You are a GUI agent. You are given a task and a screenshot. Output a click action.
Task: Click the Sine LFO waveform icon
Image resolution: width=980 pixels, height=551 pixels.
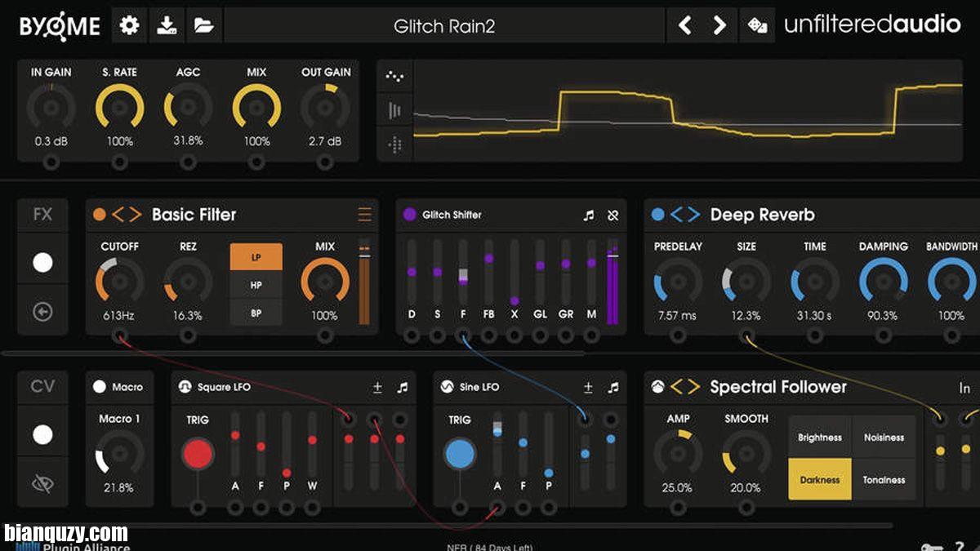click(x=447, y=387)
